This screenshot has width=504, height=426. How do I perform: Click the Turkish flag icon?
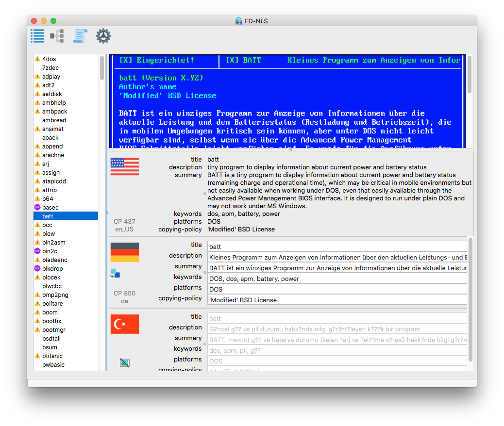tap(125, 324)
